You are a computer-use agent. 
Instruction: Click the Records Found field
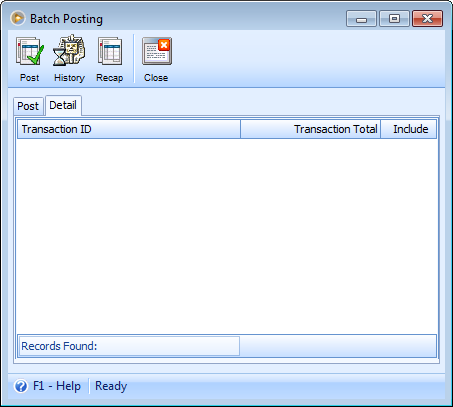click(x=129, y=346)
